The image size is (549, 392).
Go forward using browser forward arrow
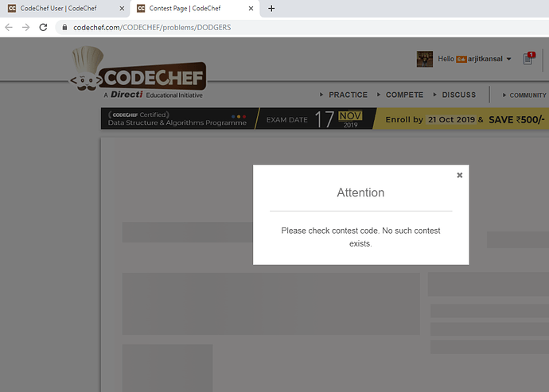click(26, 27)
